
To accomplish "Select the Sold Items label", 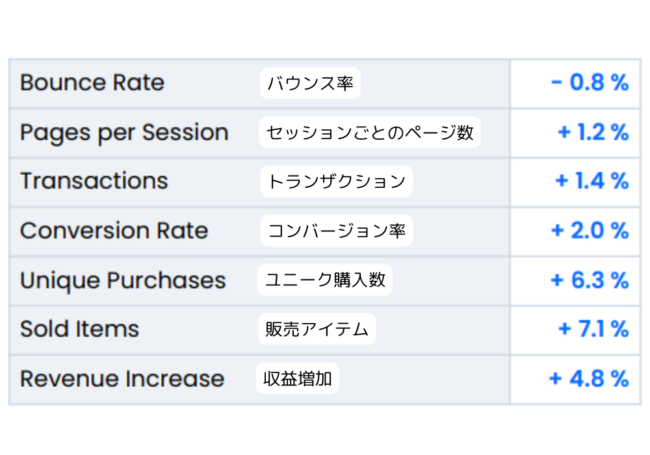I will [80, 329].
